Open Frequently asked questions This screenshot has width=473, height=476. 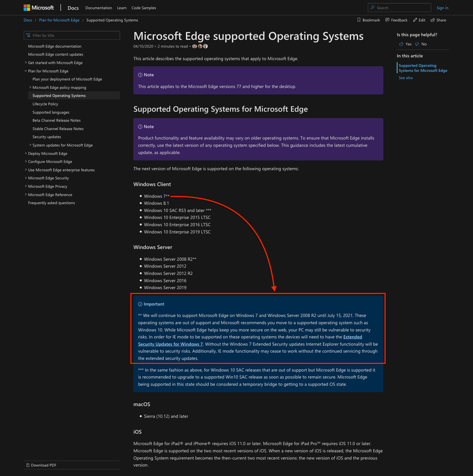(51, 203)
